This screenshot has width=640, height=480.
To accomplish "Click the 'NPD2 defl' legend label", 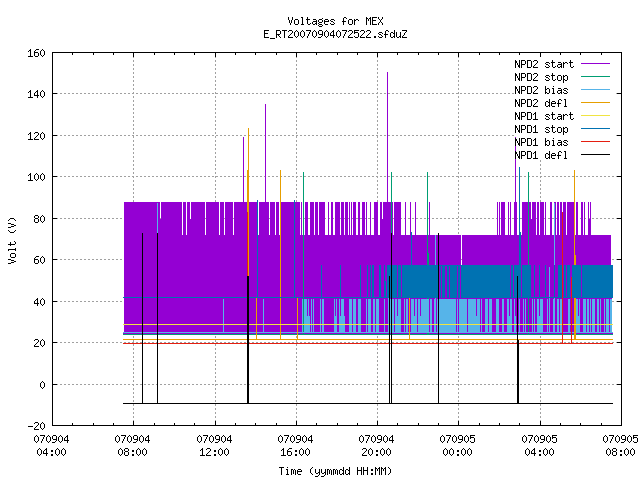I will coord(541,103).
